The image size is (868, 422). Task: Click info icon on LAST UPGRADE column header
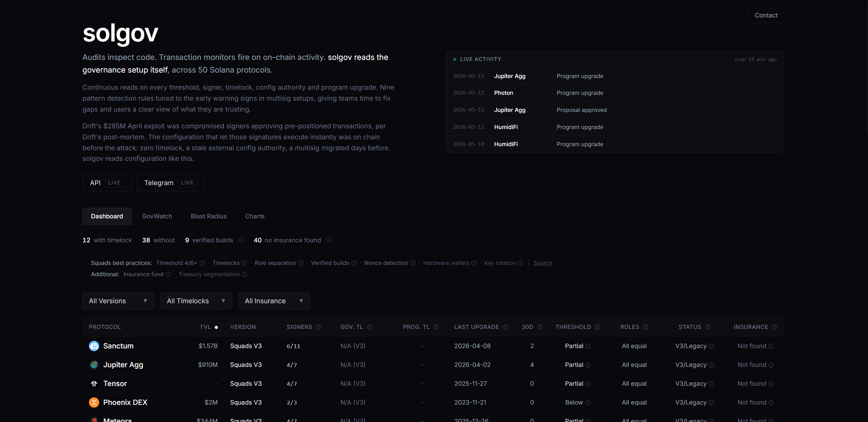[x=505, y=327]
